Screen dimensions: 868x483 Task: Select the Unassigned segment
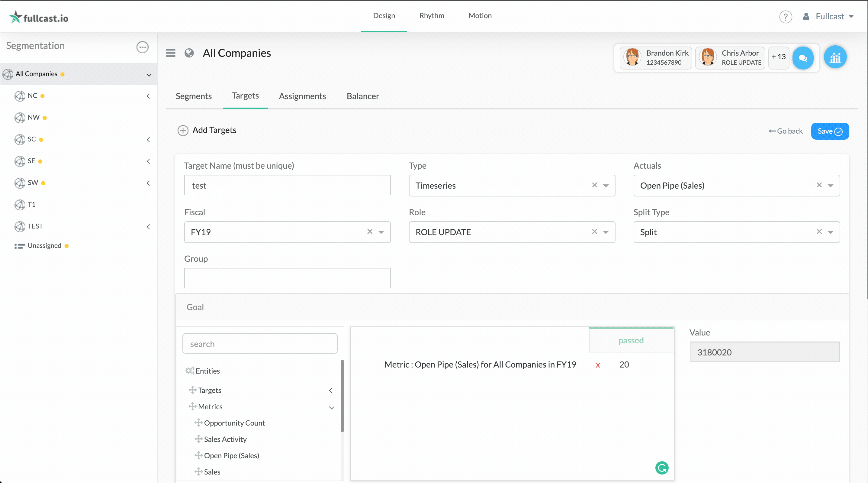[x=44, y=245]
